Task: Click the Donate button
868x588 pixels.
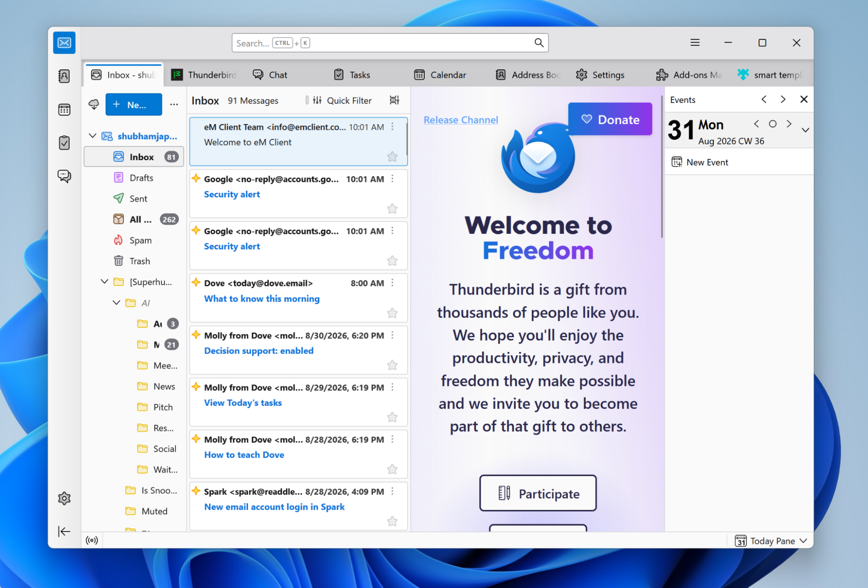Action: (x=610, y=119)
